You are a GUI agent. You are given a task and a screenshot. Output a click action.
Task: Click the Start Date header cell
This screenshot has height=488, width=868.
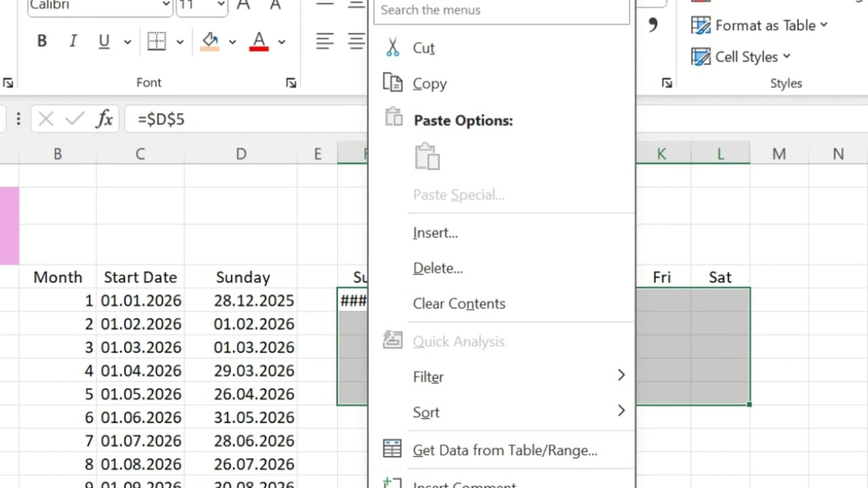pyautogui.click(x=140, y=277)
